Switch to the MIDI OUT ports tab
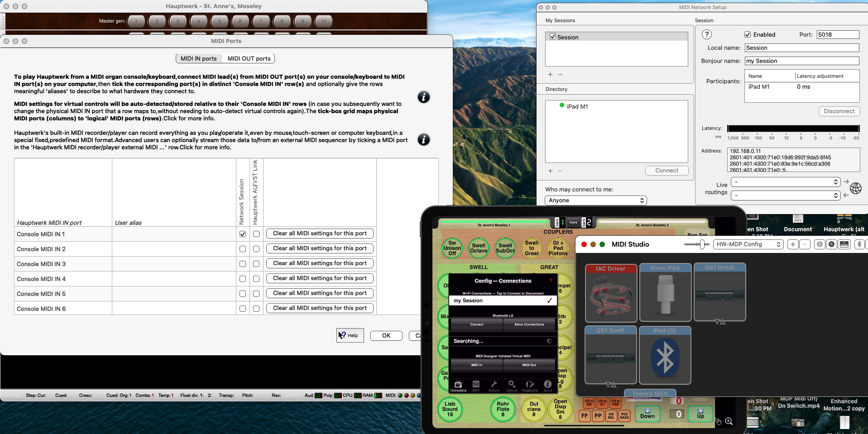The image size is (868, 434). 249,58
